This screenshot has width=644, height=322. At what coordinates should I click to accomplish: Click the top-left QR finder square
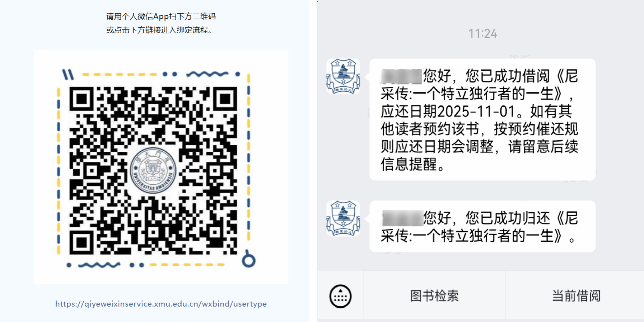81,99
